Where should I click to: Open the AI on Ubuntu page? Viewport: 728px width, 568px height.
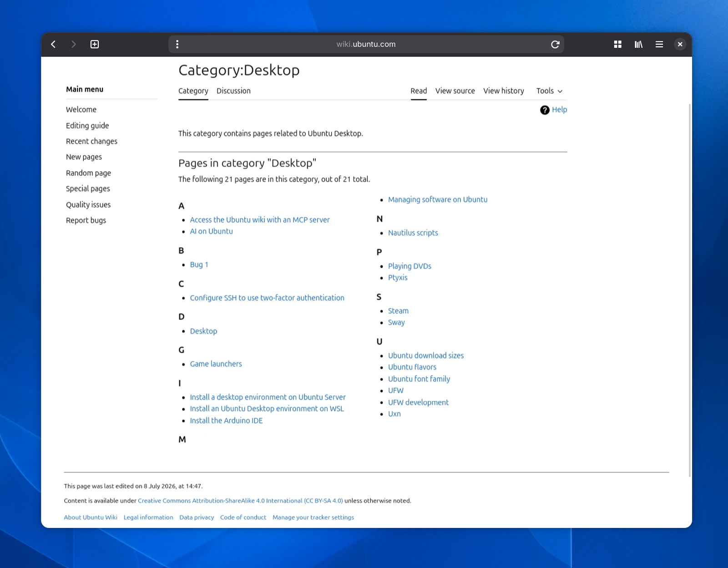pos(211,231)
